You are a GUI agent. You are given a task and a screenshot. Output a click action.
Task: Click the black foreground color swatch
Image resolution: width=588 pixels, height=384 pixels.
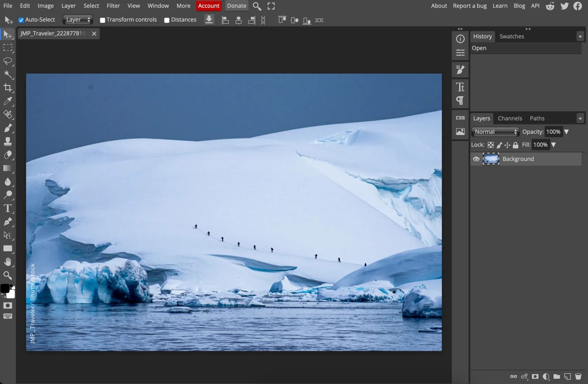(5, 288)
